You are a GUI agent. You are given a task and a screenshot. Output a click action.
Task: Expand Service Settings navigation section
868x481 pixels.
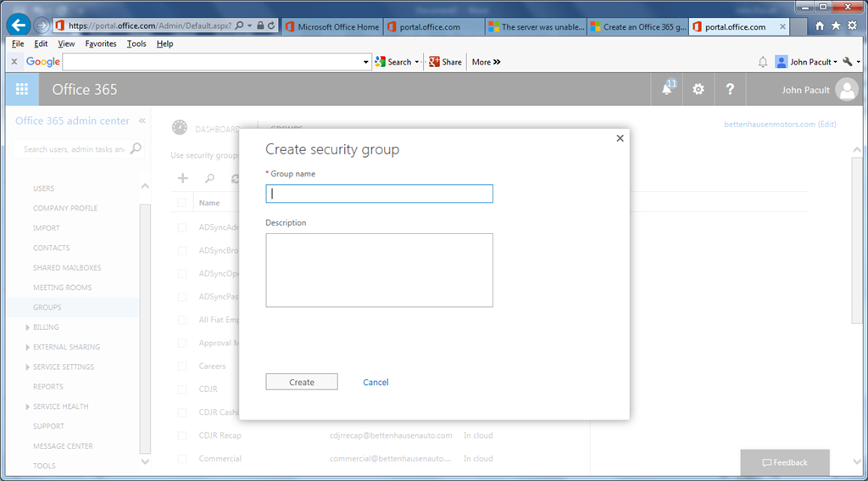[28, 366]
